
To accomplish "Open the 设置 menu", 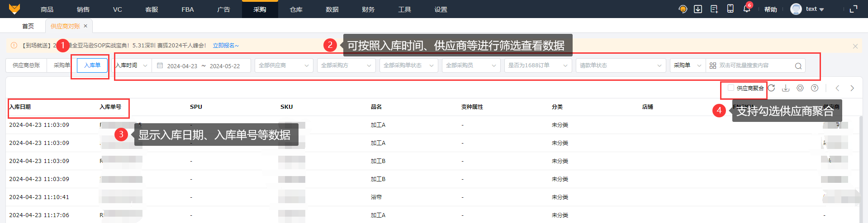I will (441, 9).
